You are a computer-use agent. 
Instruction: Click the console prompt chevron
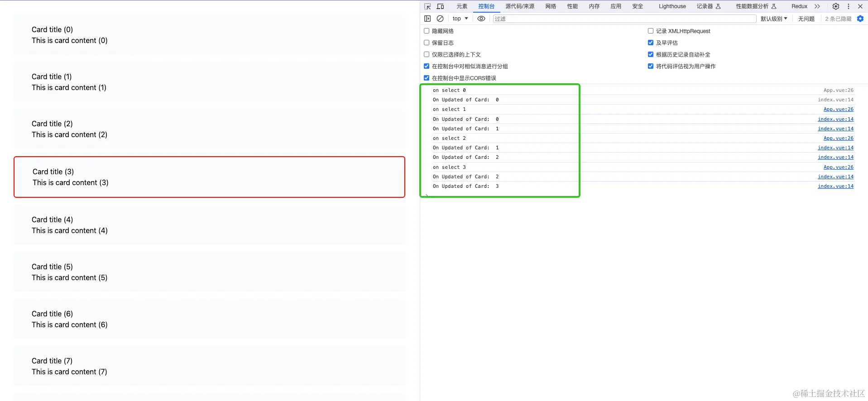point(427,196)
